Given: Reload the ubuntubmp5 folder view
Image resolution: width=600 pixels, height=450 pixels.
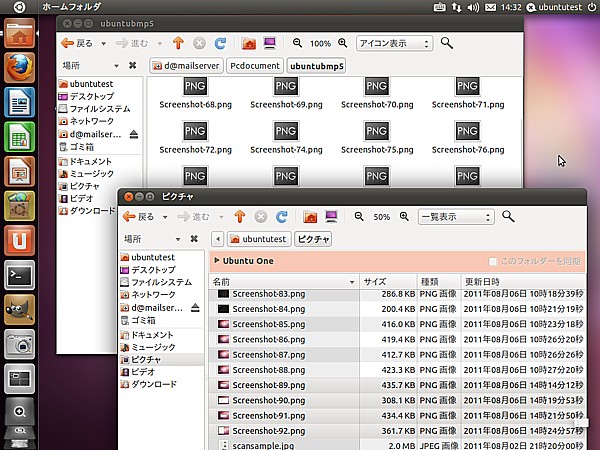Looking at the screenshot, I should 220,43.
